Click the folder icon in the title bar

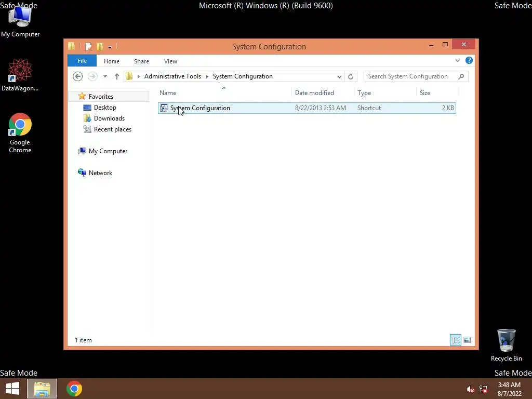pyautogui.click(x=71, y=46)
